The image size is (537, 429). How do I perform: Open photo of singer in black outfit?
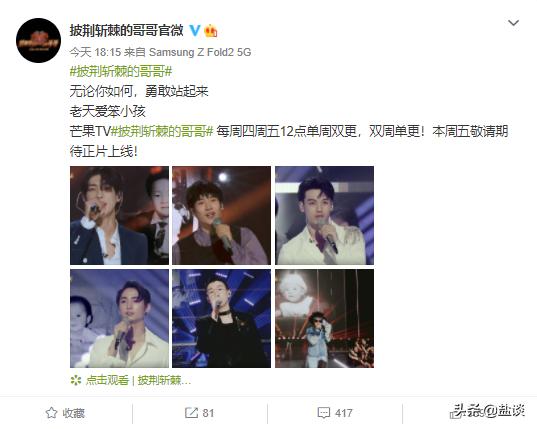tap(222, 318)
